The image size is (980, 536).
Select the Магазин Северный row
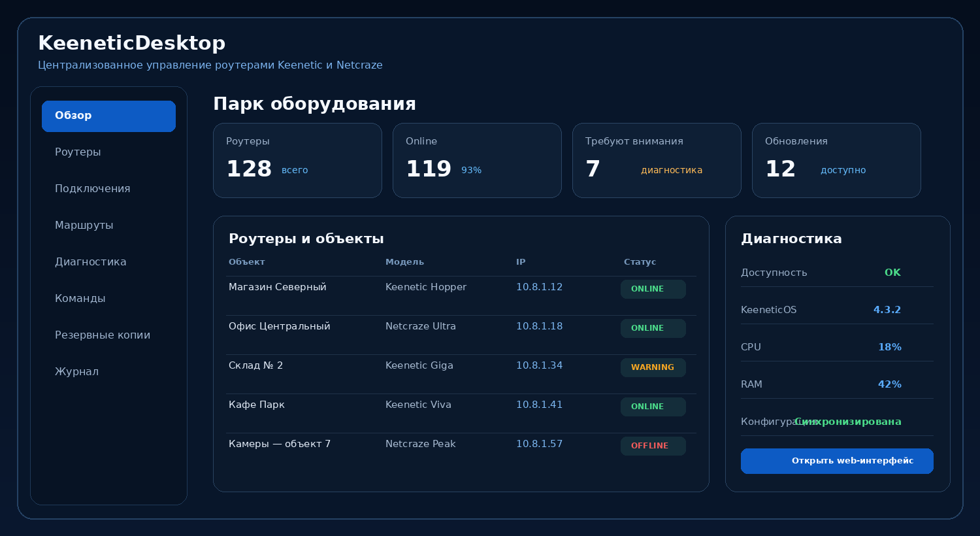point(461,295)
